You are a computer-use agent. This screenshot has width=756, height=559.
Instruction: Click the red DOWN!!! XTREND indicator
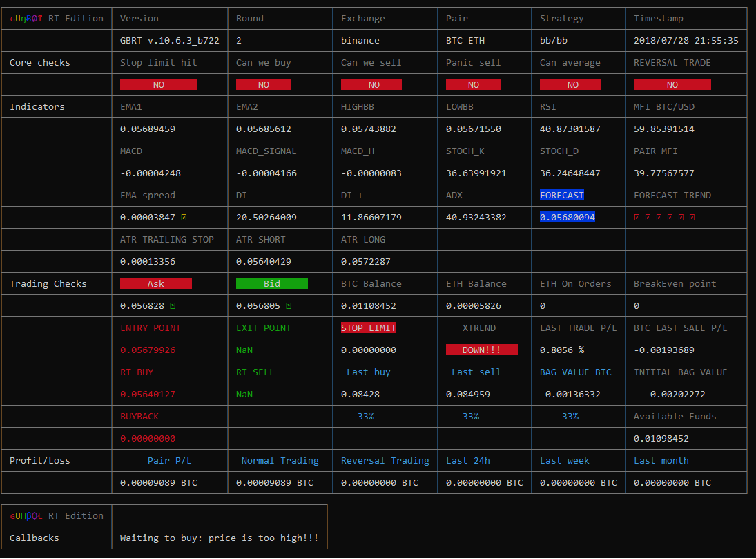pyautogui.click(x=482, y=350)
